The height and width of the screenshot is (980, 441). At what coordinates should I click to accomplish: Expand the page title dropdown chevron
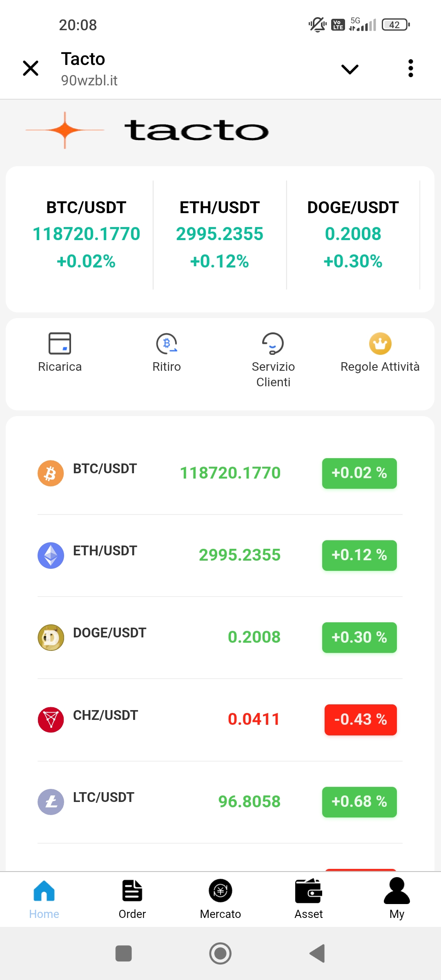(x=350, y=69)
